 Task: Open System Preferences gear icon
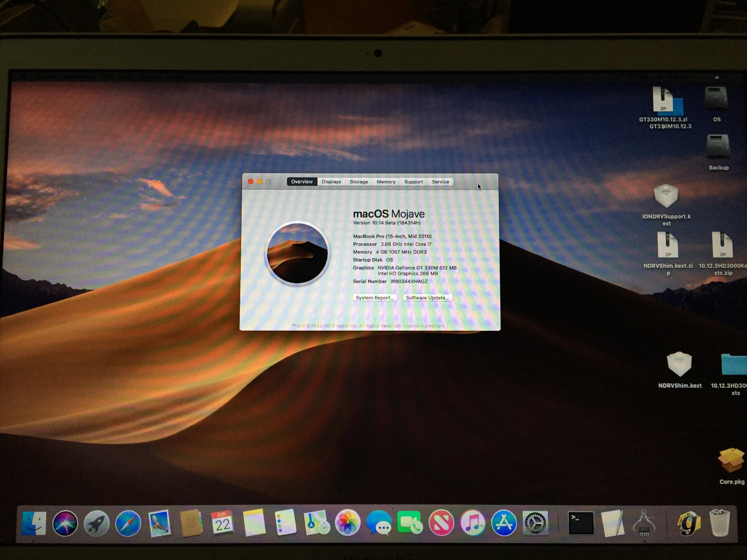(535, 523)
